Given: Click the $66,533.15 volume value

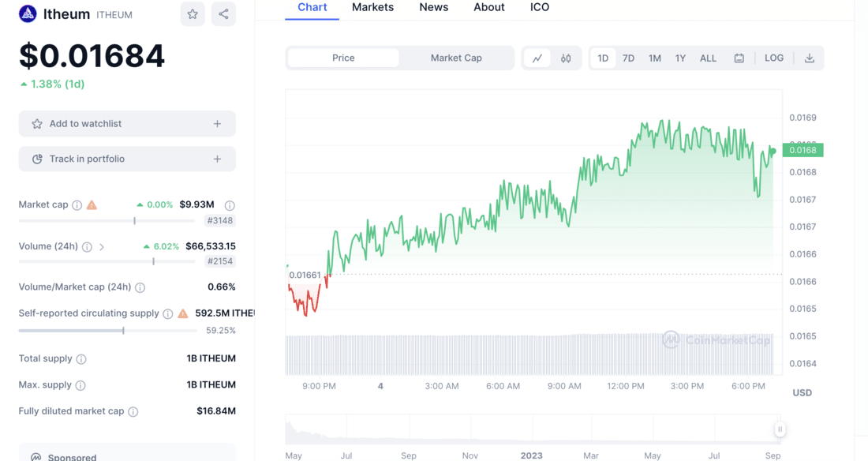Looking at the screenshot, I should point(211,246).
